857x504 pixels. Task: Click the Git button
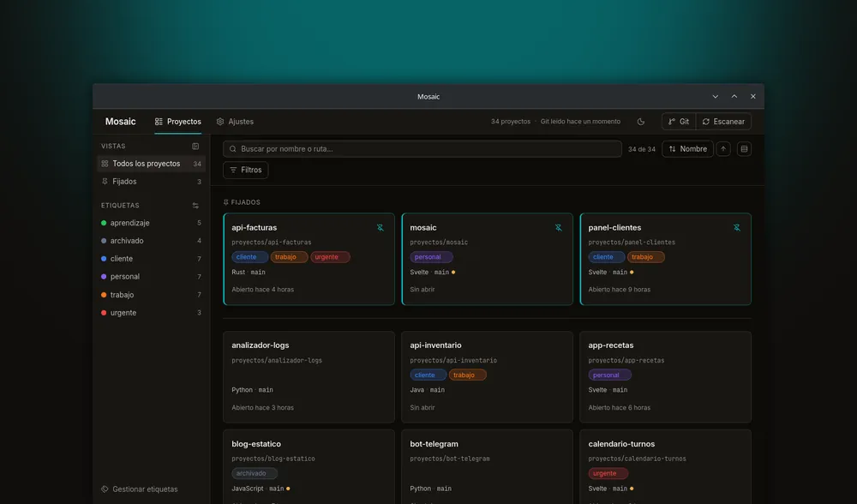[x=679, y=122]
